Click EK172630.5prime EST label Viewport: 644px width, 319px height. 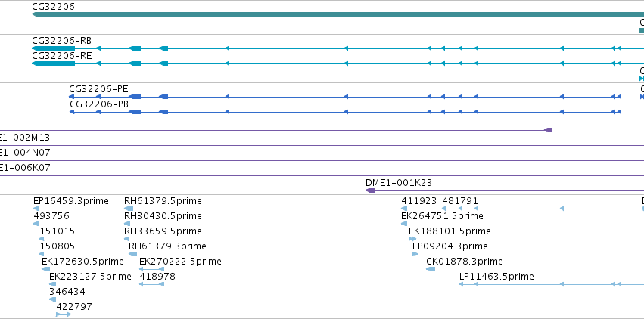[82, 262]
